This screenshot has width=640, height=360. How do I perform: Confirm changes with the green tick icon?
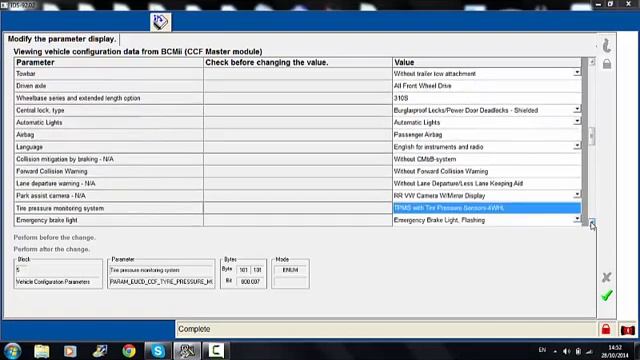tap(607, 295)
